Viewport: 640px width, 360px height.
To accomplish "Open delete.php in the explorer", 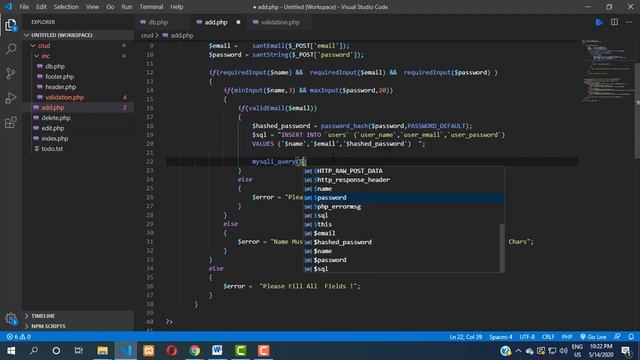I will pos(56,118).
